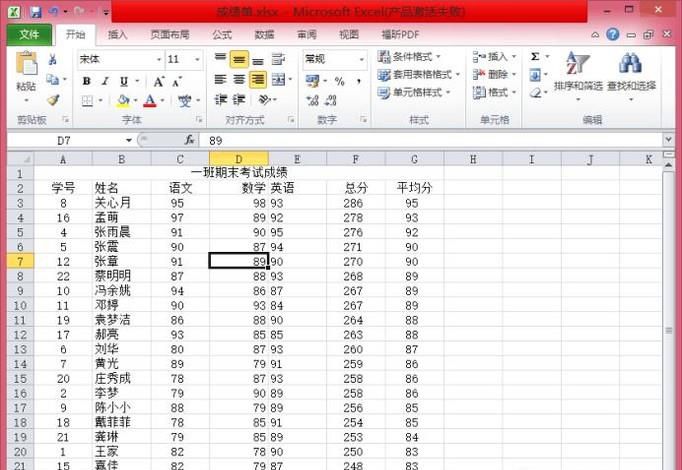Open the Help question mark
682x470 pixels.
pos(613,34)
